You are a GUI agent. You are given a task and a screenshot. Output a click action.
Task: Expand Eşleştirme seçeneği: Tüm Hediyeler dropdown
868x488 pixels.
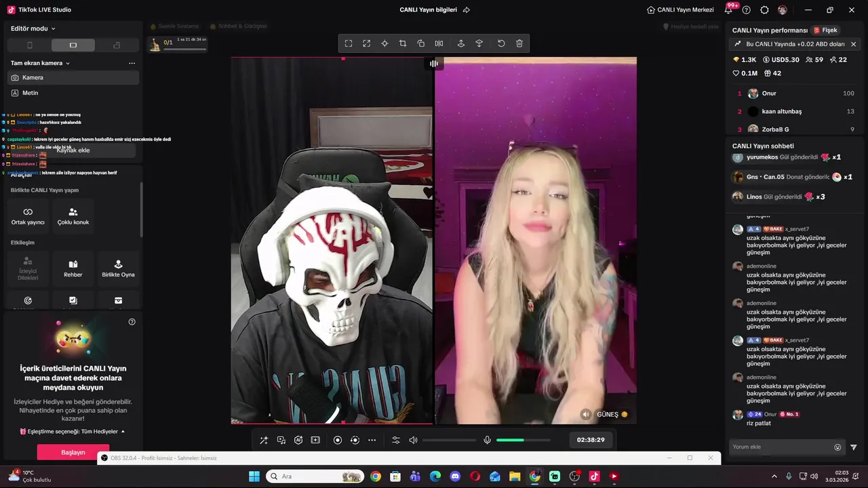(73, 432)
